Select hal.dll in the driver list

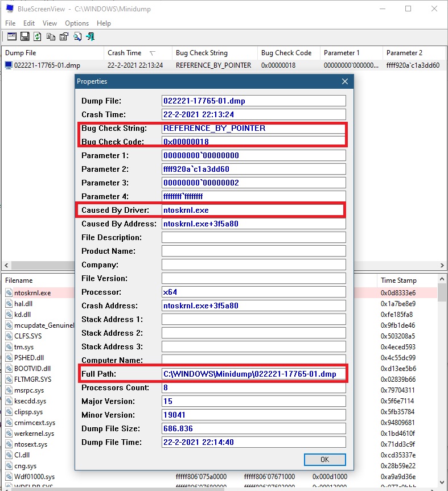(23, 304)
